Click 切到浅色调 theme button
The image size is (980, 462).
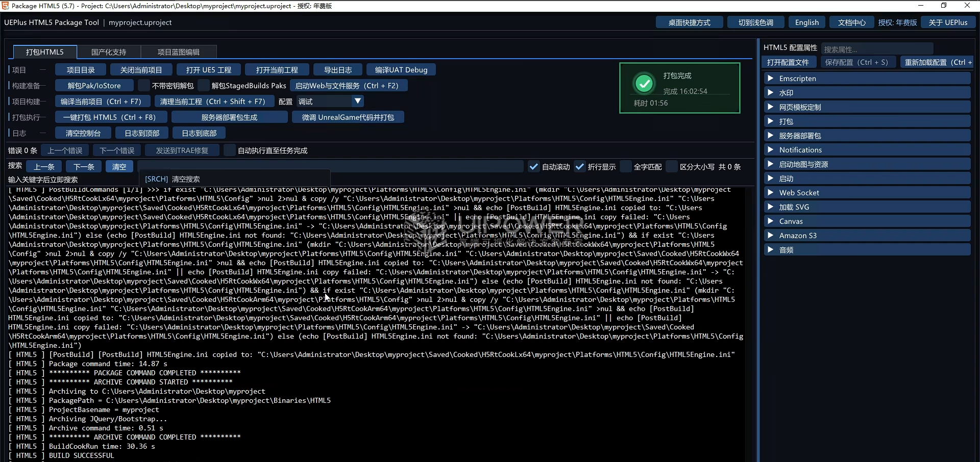(756, 22)
